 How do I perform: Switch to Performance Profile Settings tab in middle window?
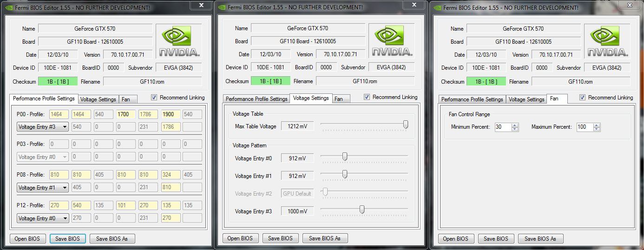(256, 99)
